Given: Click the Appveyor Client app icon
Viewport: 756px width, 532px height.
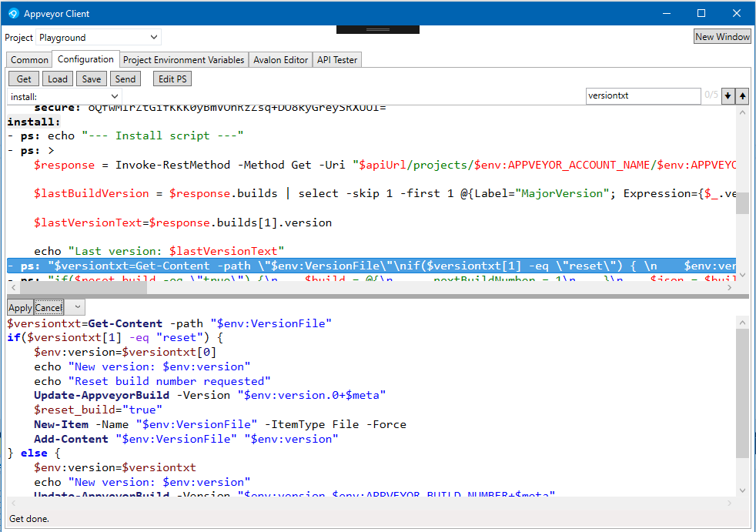Looking at the screenshot, I should coord(14,14).
